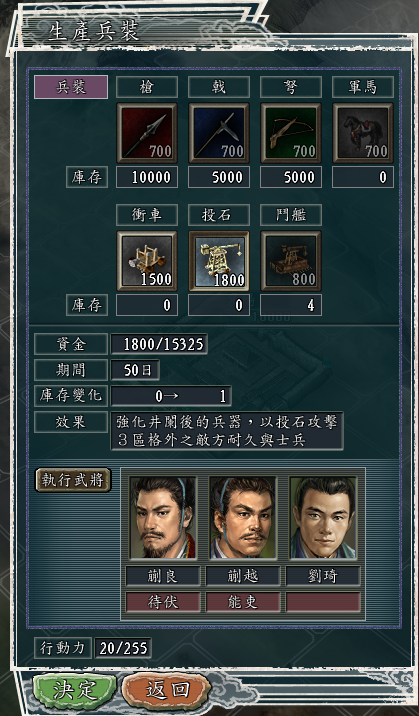This screenshot has width=419, height=716.
Task: Select the portrait of 蒯越
Action: pos(243,518)
